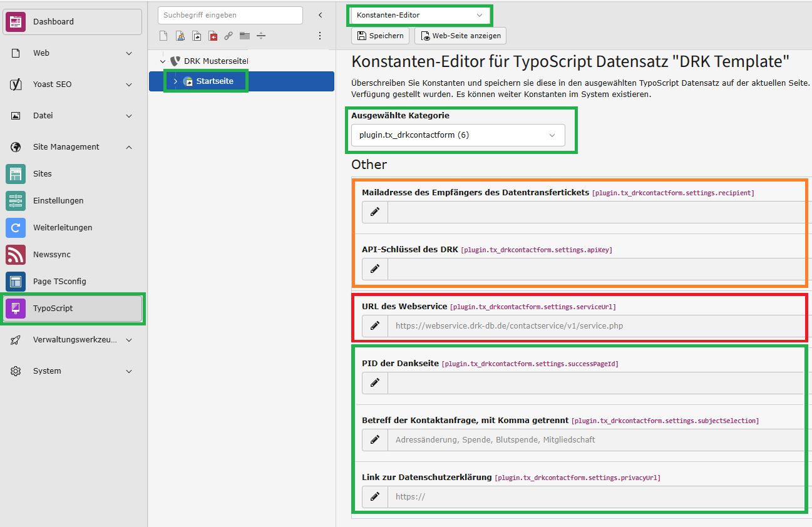Enable editing of PID der Dankseite constant

[x=374, y=382]
